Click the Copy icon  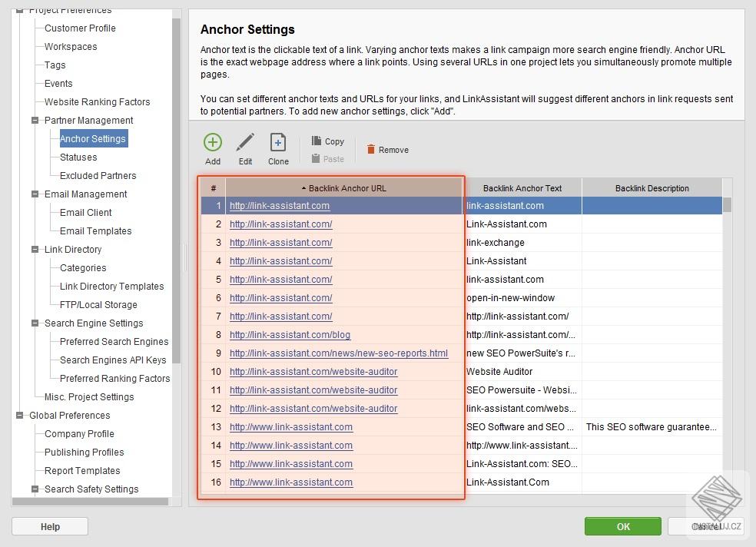(316, 141)
